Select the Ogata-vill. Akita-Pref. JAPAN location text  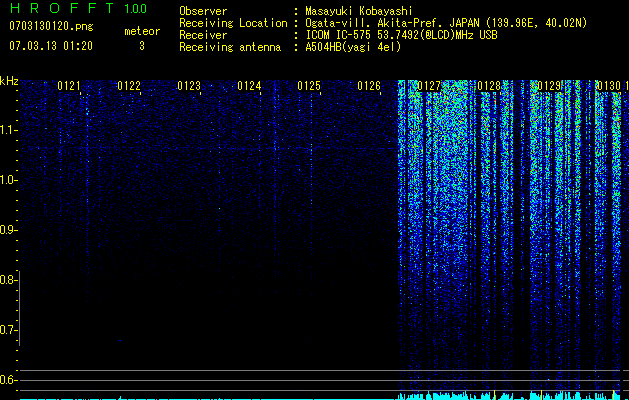coord(446,23)
